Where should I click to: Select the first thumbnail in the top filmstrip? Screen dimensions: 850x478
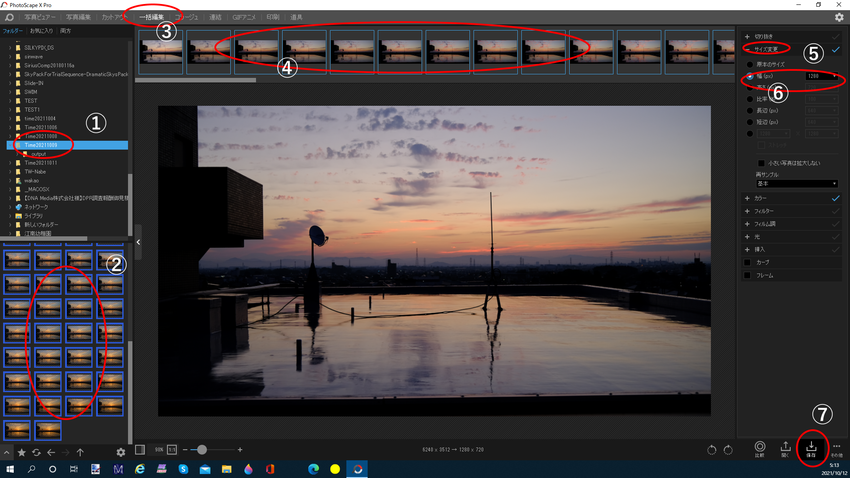point(161,52)
